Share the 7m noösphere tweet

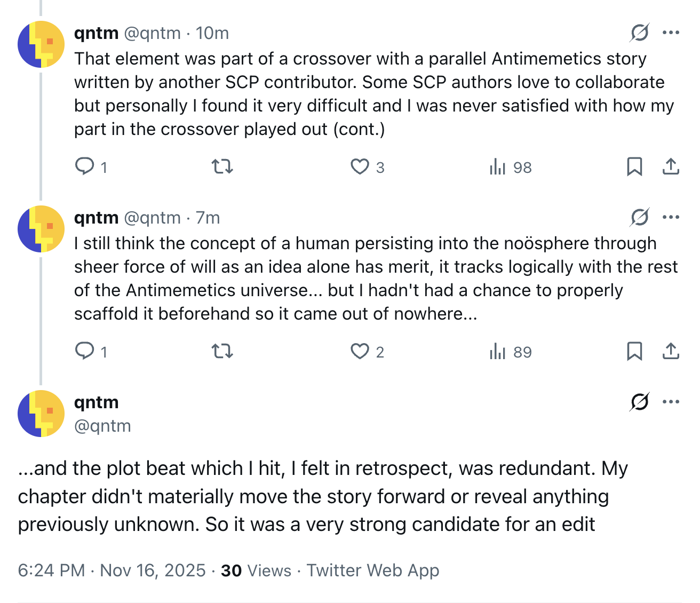point(671,352)
